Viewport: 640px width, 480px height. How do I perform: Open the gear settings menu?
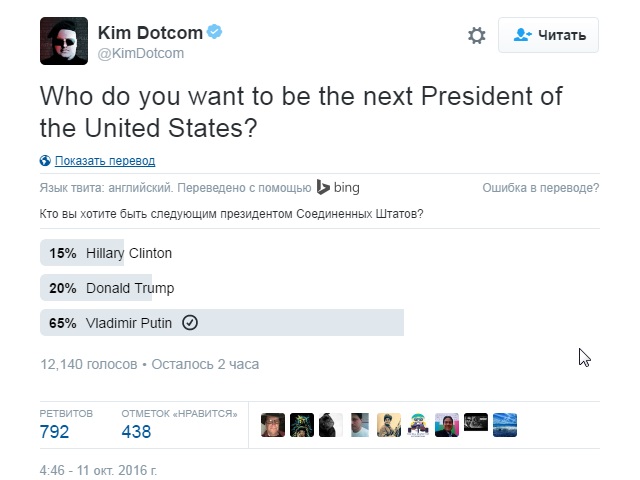pos(476,36)
